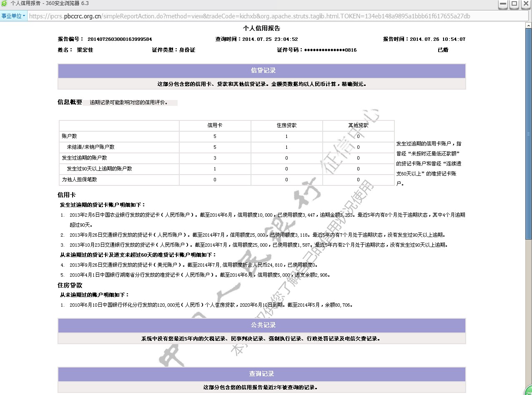
Task: Click the 住房贷款 subsection heading
Action: (70, 285)
